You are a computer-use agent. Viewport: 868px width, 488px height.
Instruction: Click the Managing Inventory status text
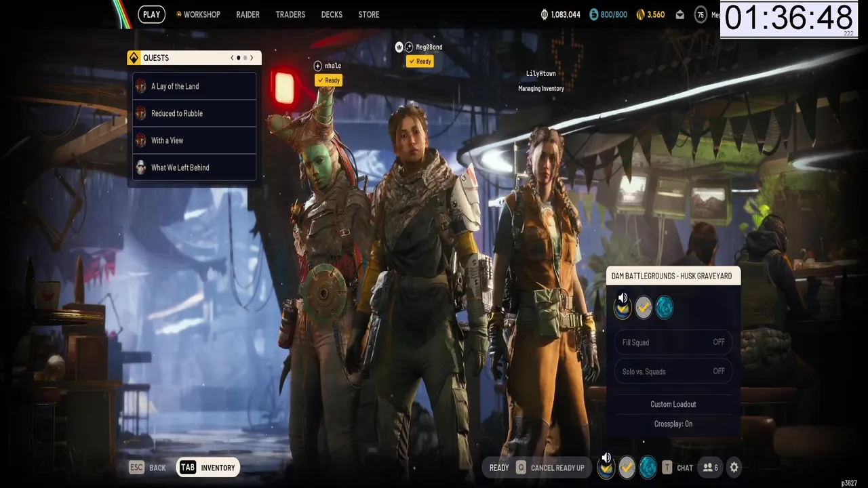point(541,88)
